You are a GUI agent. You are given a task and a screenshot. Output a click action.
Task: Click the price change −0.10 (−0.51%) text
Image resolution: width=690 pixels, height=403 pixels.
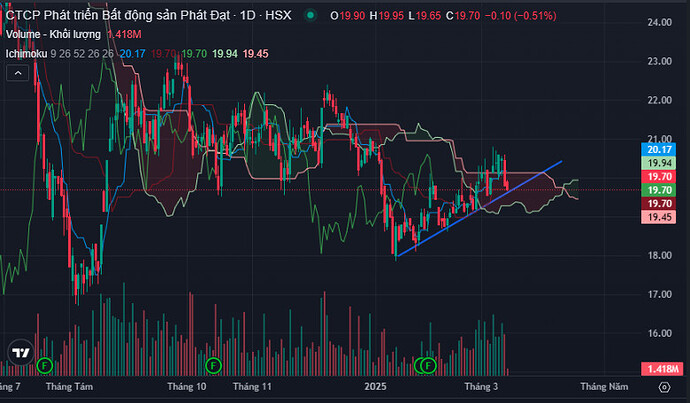pyautogui.click(x=521, y=16)
